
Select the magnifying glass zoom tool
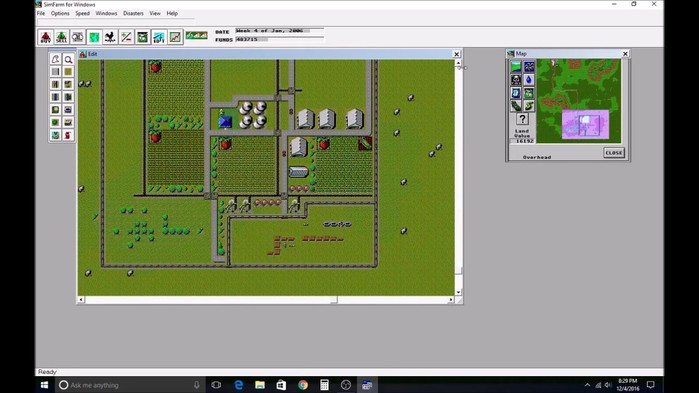[68, 59]
